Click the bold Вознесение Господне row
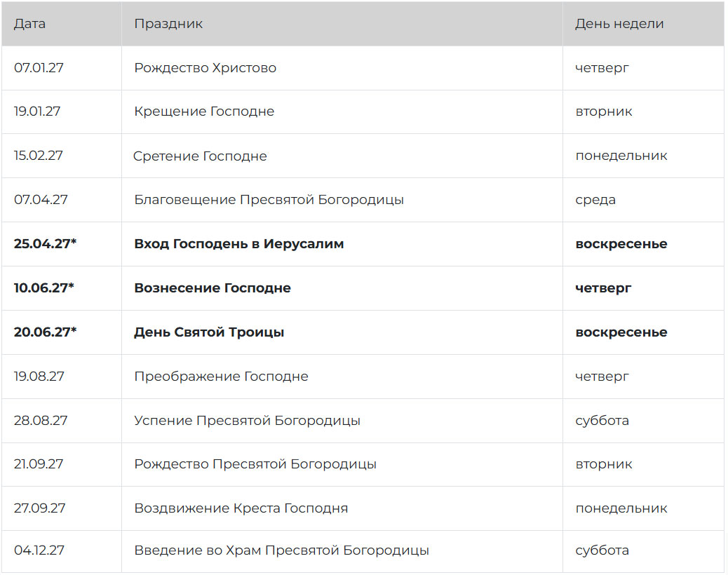The width and height of the screenshot is (728, 575). 363,288
